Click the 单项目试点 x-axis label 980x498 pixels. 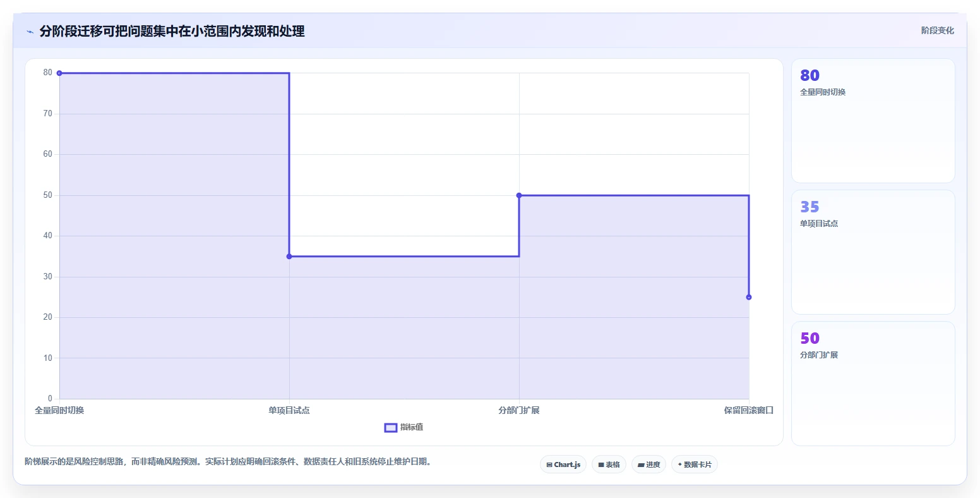pos(289,410)
